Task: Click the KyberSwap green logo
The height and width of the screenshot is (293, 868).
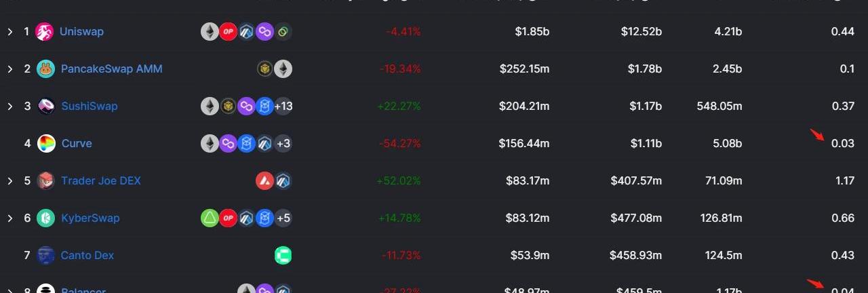Action: [x=46, y=218]
